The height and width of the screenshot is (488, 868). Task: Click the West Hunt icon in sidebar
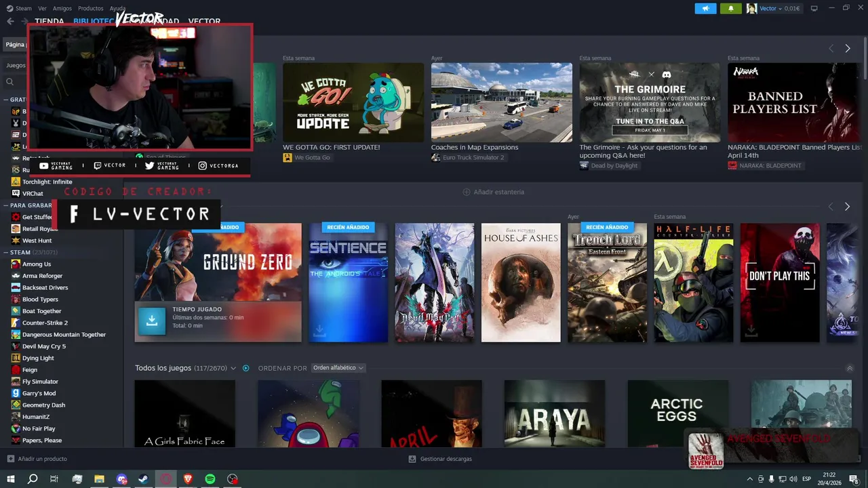point(16,241)
